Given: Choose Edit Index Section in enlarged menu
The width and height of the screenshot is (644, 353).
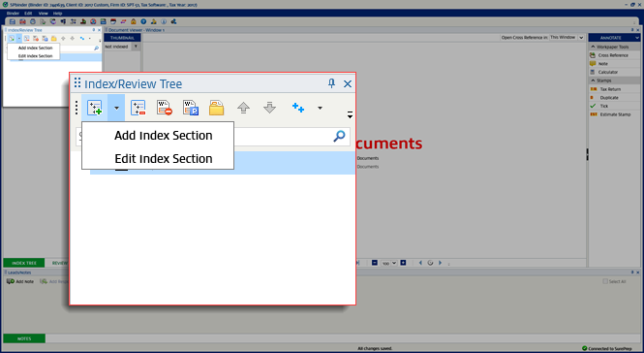Looking at the screenshot, I should [x=164, y=158].
